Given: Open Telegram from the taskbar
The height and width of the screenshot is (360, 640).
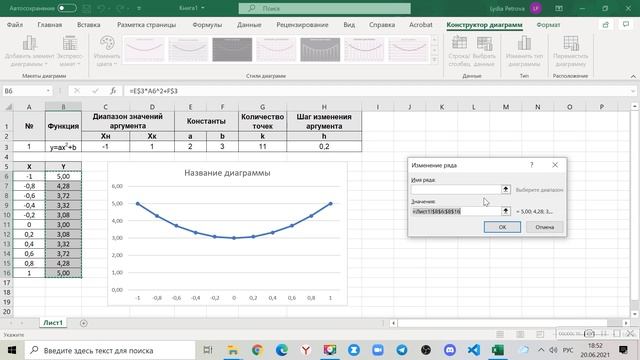Looking at the screenshot, I should pyautogui.click(x=402, y=350).
